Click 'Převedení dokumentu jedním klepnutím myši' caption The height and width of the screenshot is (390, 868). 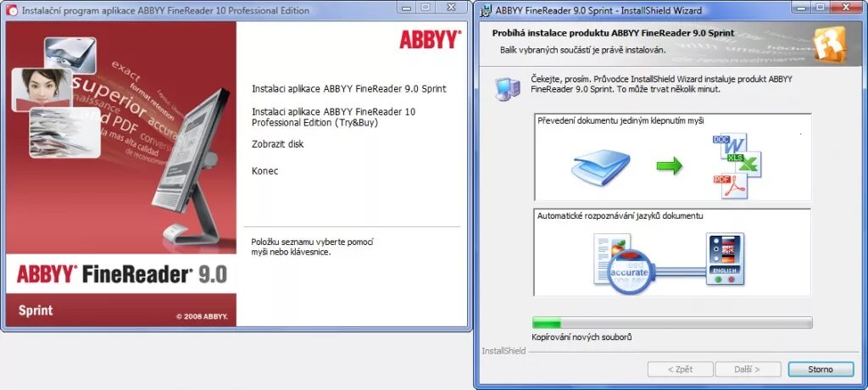(620, 120)
